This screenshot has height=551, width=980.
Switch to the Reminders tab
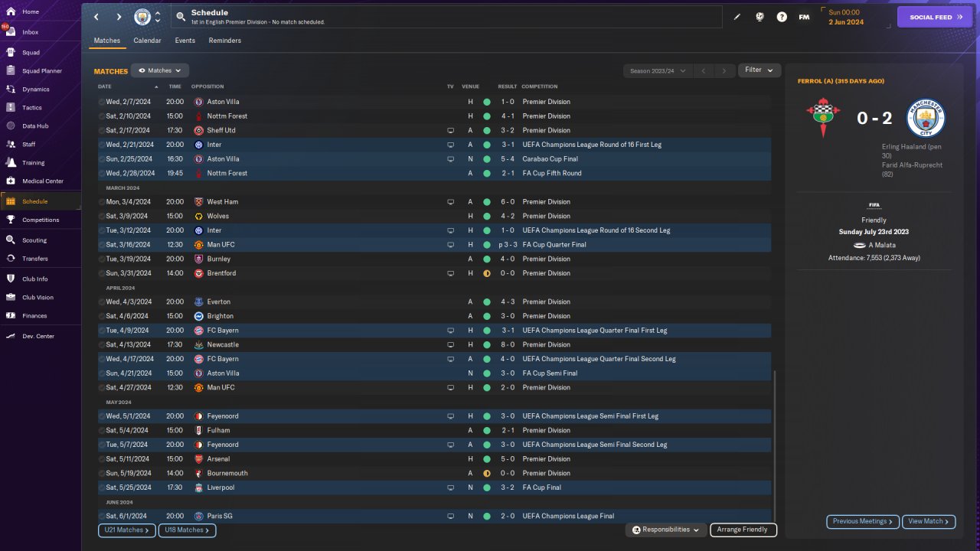[x=224, y=41]
